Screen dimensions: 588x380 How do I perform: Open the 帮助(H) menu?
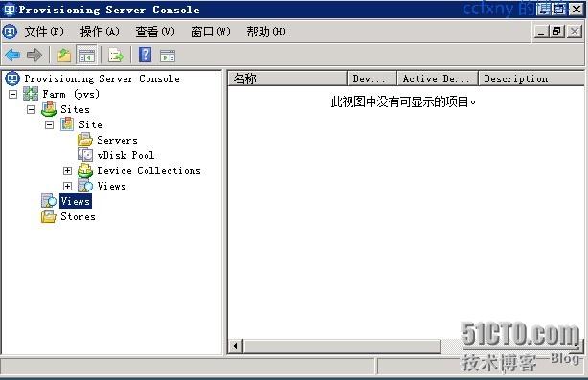click(266, 32)
